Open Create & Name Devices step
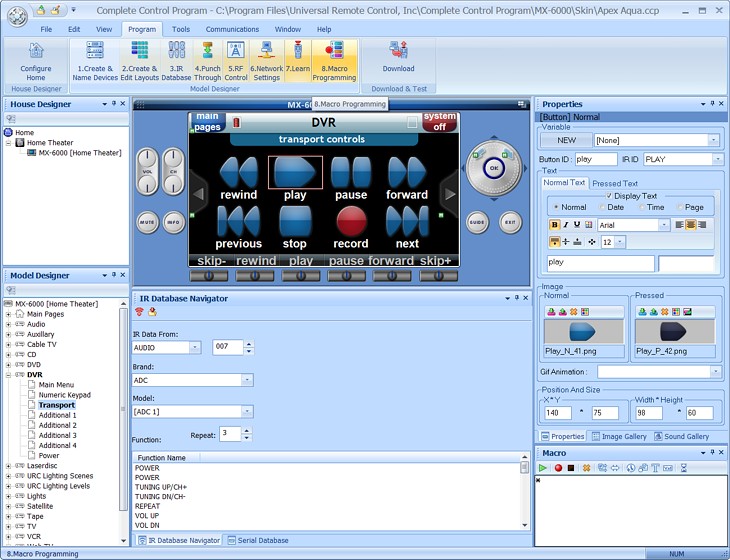This screenshot has width=730, height=560. click(95, 61)
